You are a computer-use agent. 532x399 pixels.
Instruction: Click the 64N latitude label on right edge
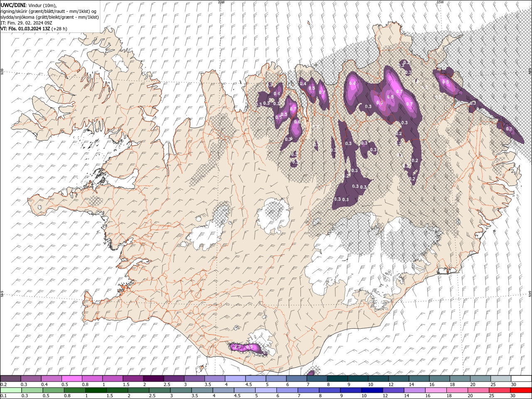pyautogui.click(x=530, y=293)
